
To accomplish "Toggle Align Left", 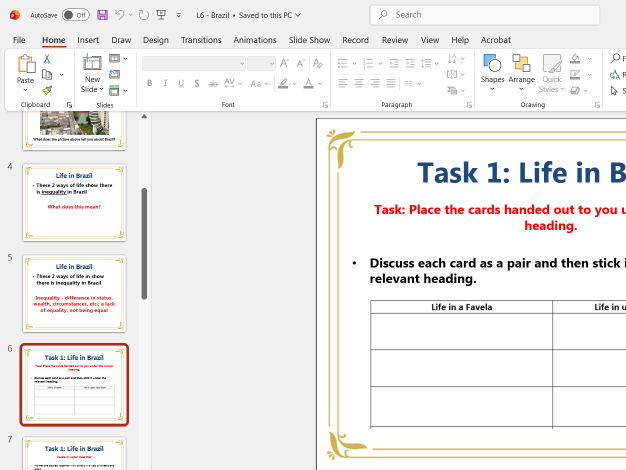I will (x=343, y=83).
